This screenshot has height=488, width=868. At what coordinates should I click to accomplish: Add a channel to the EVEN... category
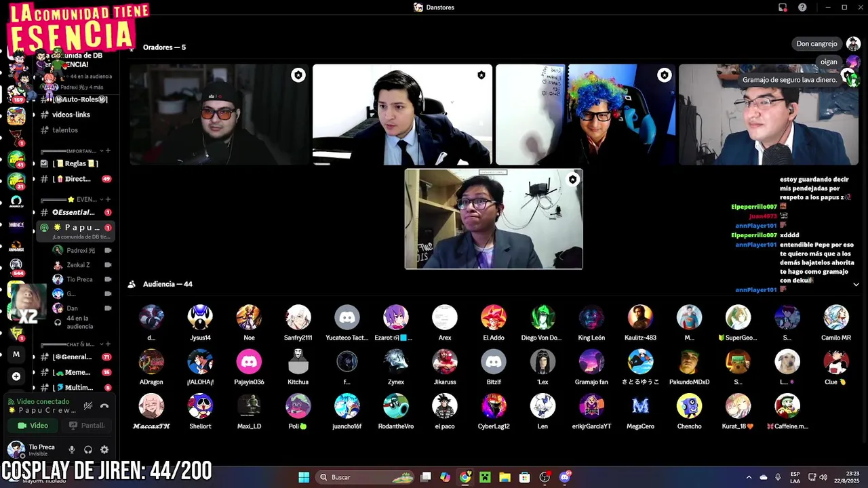pos(108,199)
